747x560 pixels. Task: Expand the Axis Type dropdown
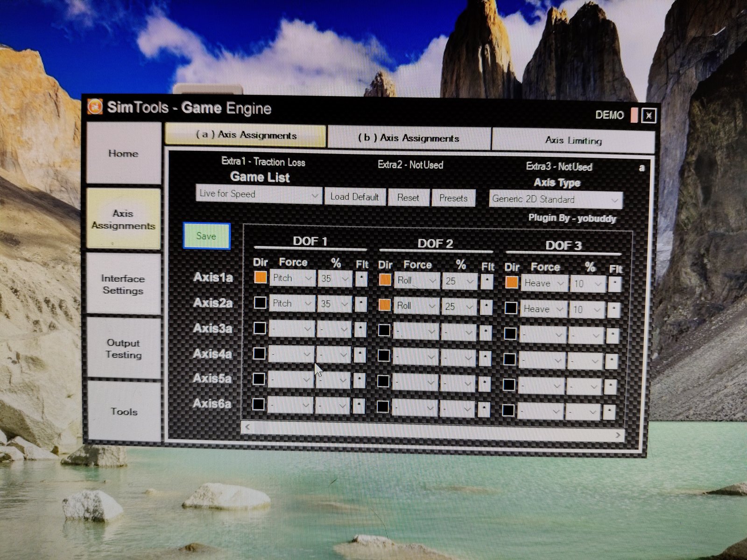tap(556, 199)
